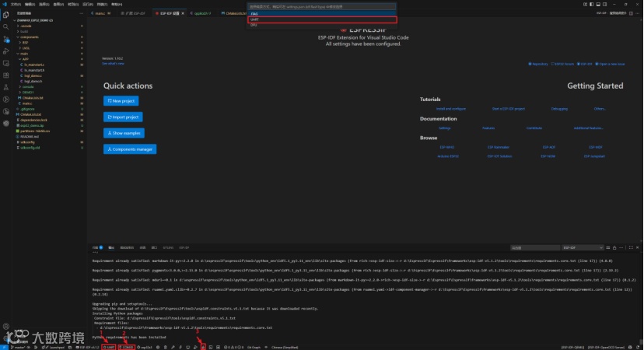Click the ESP-IDF monitor icon in status bar
The height and width of the screenshot is (350, 644).
tap(187, 347)
